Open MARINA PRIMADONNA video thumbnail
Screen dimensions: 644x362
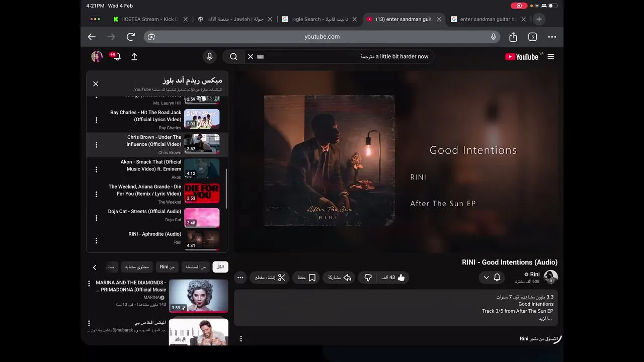198,296
